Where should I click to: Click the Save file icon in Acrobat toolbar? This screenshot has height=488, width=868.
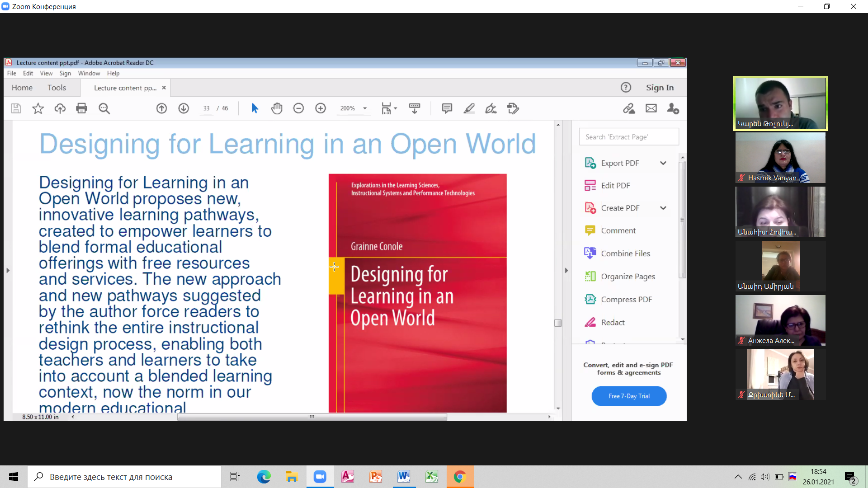(x=16, y=108)
